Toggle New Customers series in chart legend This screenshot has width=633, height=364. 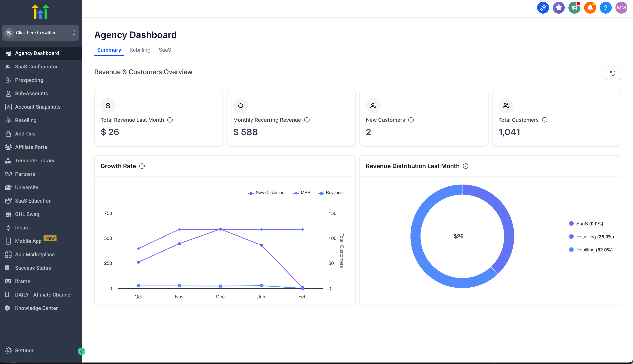(x=267, y=193)
